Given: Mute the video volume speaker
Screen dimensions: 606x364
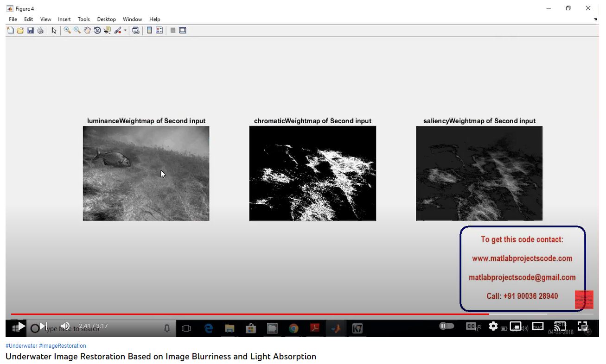Looking at the screenshot, I should pyautogui.click(x=65, y=326).
